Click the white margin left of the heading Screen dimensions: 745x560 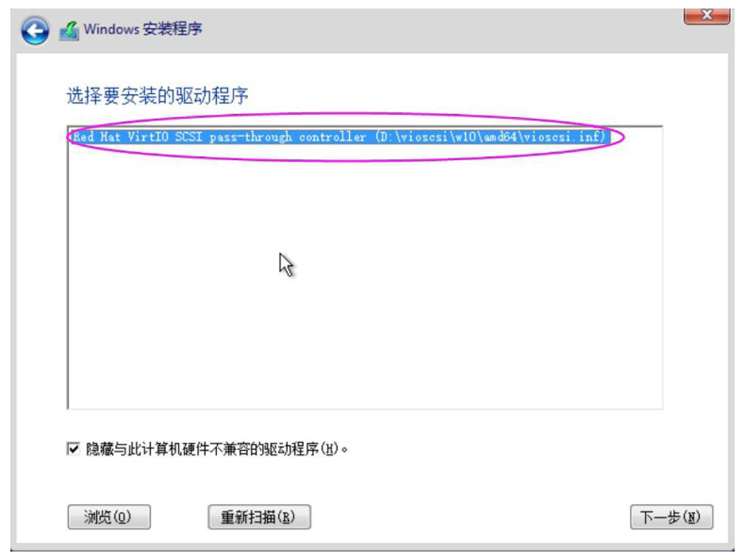point(41,96)
